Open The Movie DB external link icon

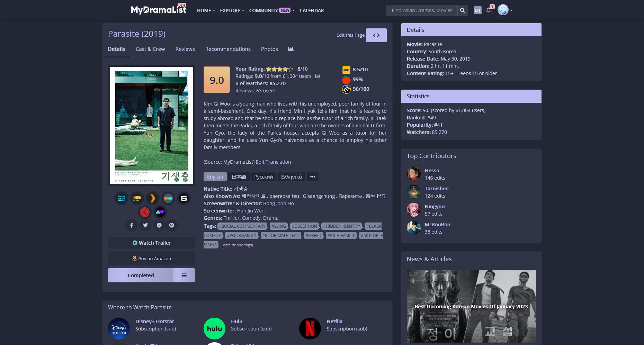point(122,198)
